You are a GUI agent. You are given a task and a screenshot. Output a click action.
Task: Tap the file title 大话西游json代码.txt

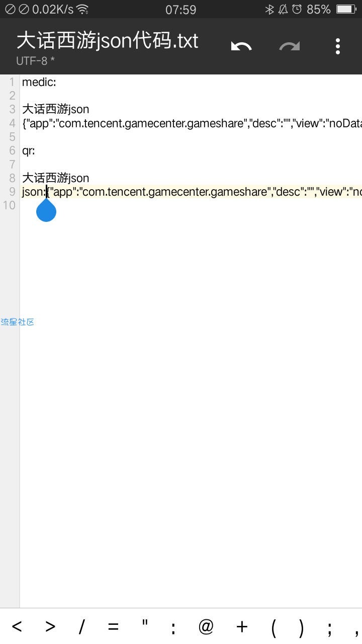[108, 41]
